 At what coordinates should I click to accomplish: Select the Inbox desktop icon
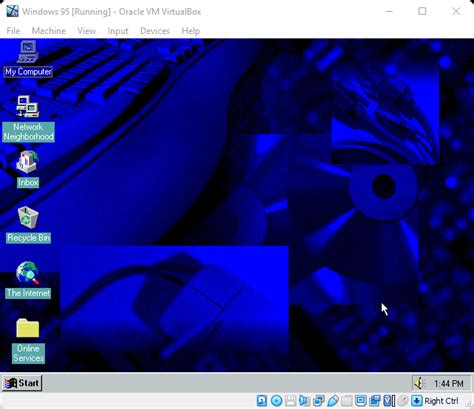(28, 162)
